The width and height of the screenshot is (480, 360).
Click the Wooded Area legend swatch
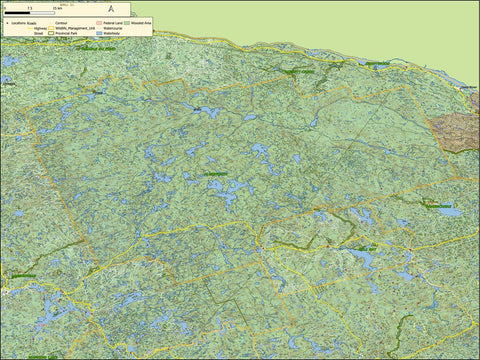pos(127,23)
